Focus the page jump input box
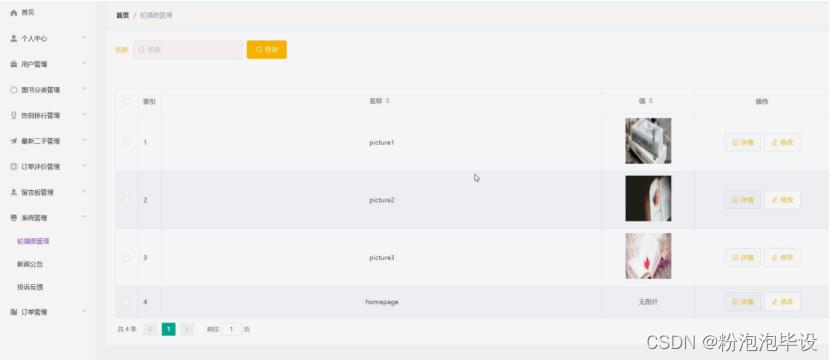Image resolution: width=833 pixels, height=361 pixels. (231, 329)
